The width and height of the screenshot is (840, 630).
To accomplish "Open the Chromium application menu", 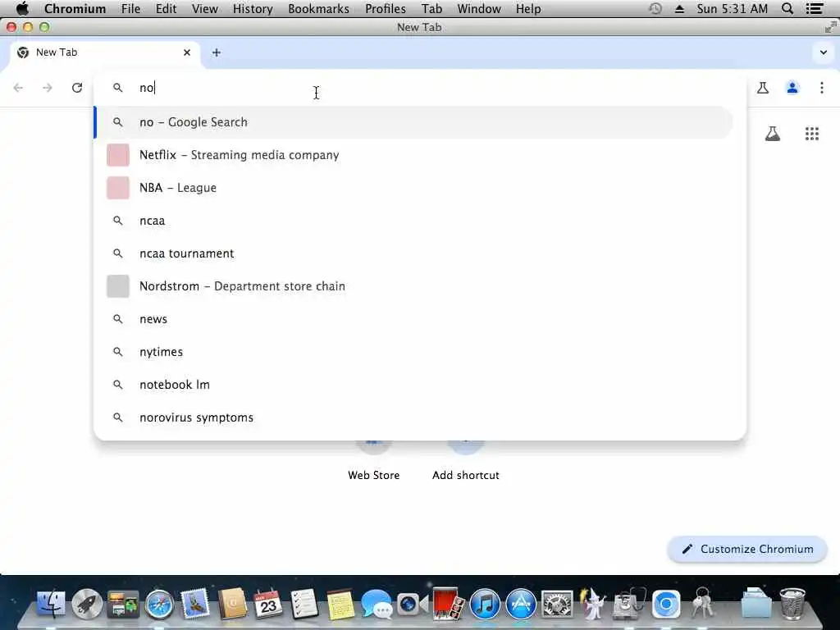I will click(x=75, y=9).
